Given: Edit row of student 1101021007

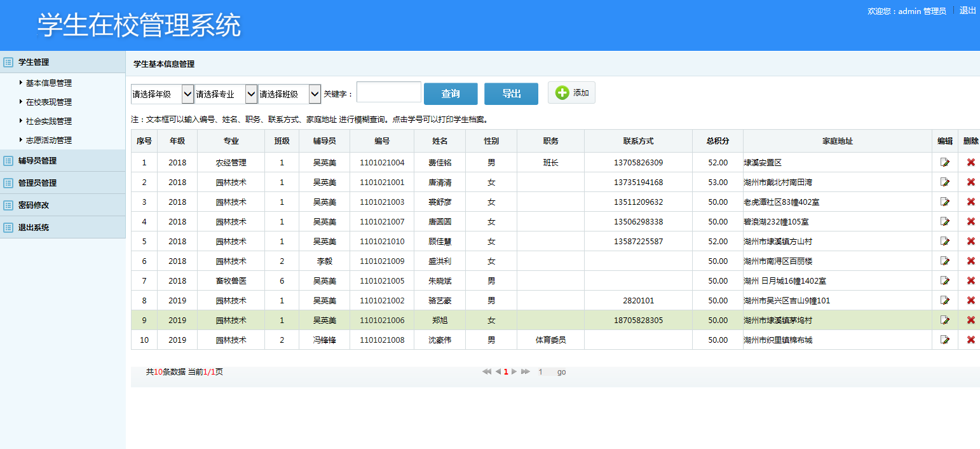Looking at the screenshot, I should (945, 222).
